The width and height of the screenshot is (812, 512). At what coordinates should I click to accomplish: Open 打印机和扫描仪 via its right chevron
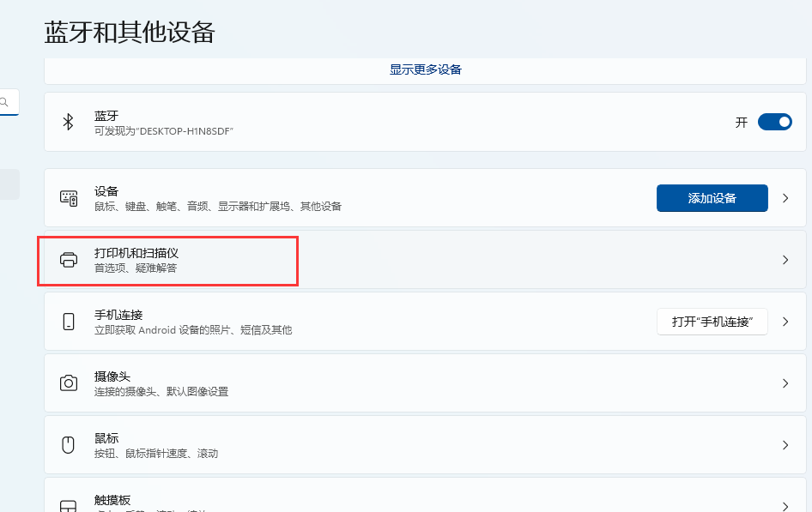[x=785, y=260]
